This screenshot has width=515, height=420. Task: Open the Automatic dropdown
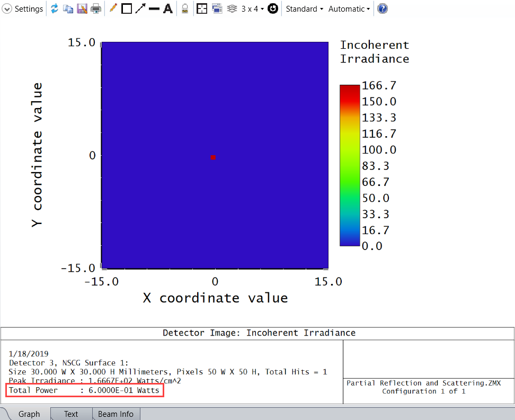(x=349, y=9)
